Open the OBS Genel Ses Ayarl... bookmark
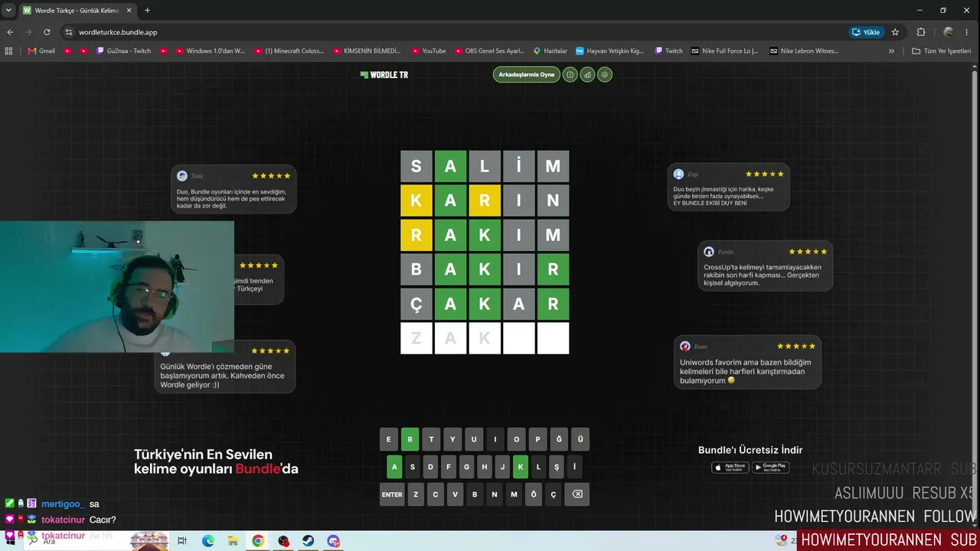The image size is (980, 551). [x=489, y=51]
